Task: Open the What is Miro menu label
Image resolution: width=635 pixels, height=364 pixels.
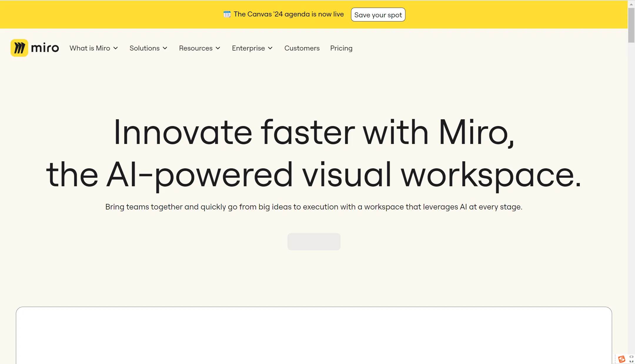Action: point(90,48)
